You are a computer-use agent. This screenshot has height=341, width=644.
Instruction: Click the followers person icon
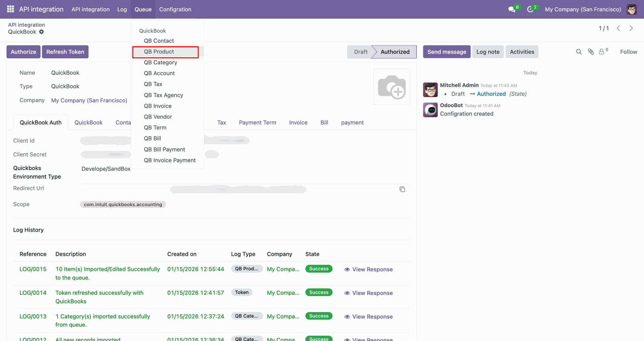click(x=602, y=52)
